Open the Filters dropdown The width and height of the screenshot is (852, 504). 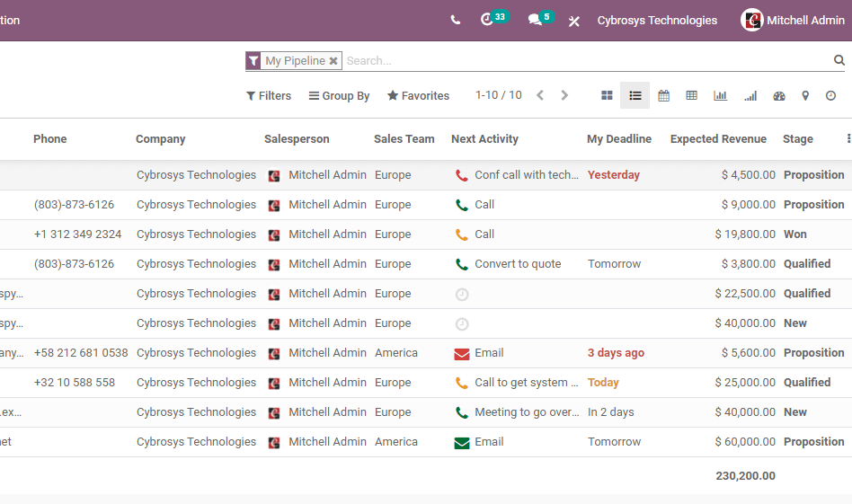click(x=269, y=95)
